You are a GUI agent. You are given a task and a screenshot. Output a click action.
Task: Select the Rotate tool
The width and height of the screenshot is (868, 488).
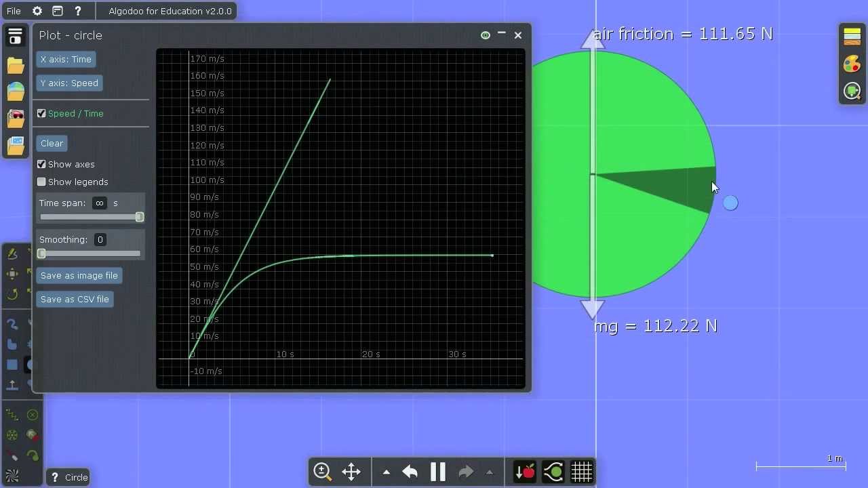[x=12, y=293]
